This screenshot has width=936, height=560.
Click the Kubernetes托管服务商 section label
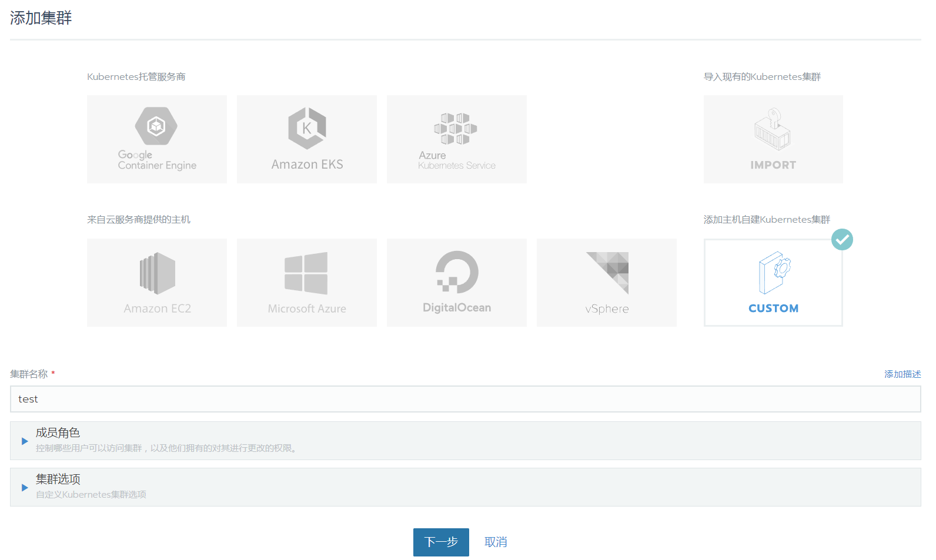136,77
